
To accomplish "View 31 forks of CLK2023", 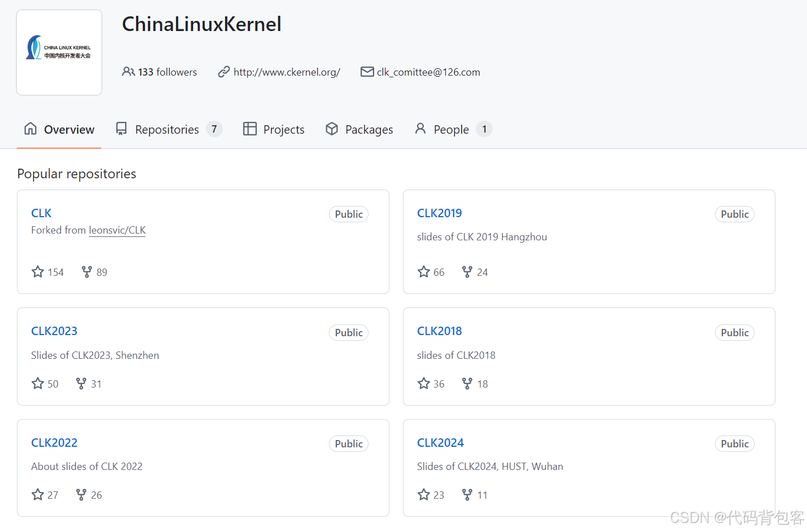I will click(97, 384).
